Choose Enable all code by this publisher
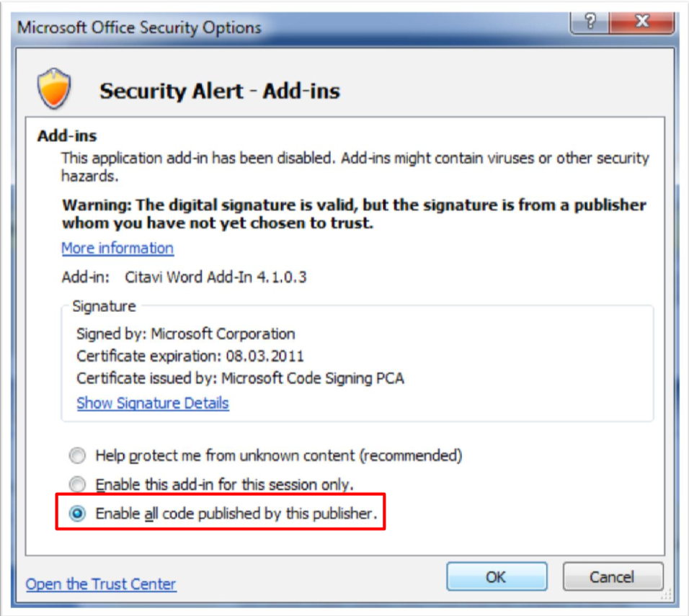 79,513
